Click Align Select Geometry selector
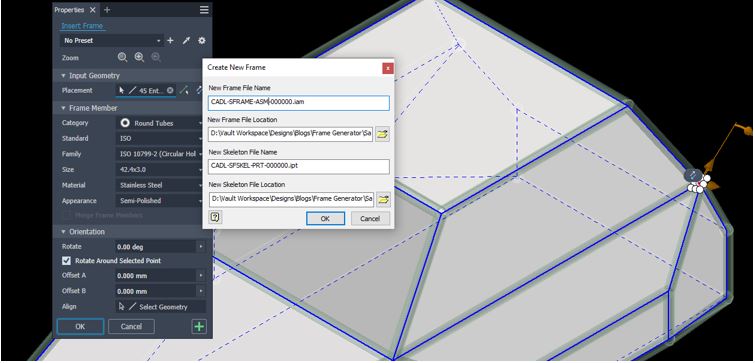This screenshot has width=755, height=363. [x=161, y=307]
